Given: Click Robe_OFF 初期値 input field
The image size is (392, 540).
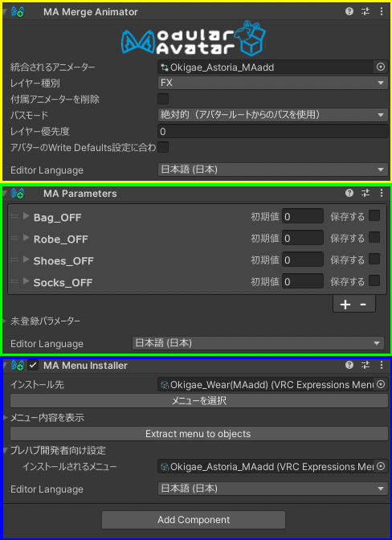Looking at the screenshot, I should point(303,238).
